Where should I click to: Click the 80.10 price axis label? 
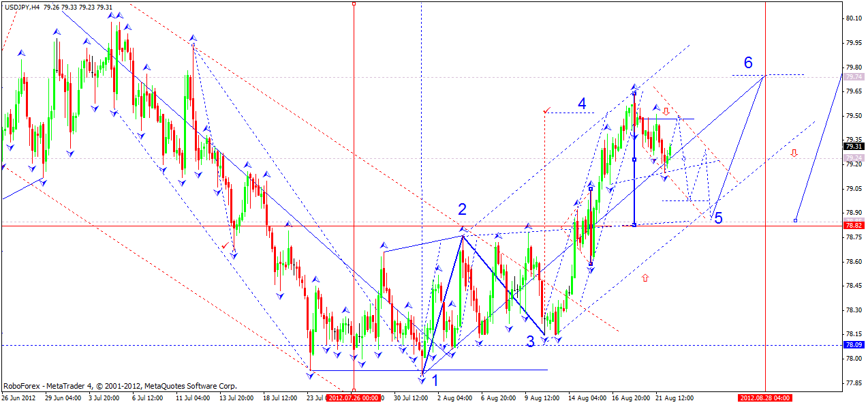(x=854, y=18)
